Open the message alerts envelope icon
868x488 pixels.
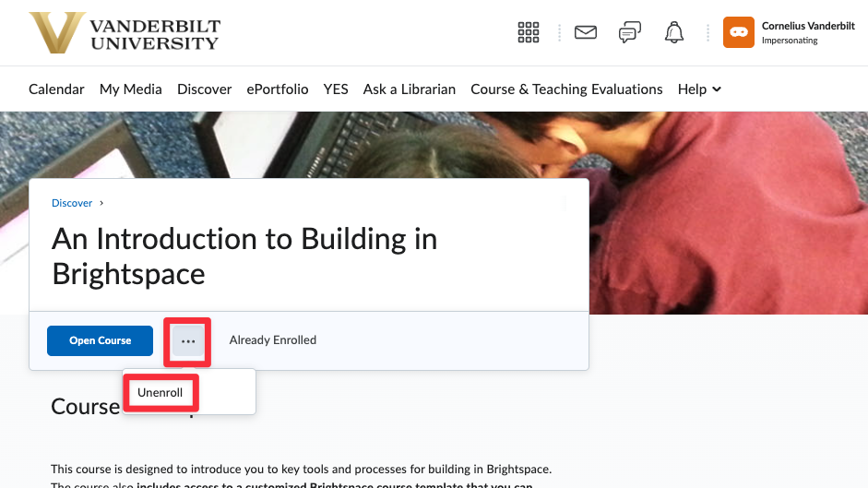coord(585,33)
